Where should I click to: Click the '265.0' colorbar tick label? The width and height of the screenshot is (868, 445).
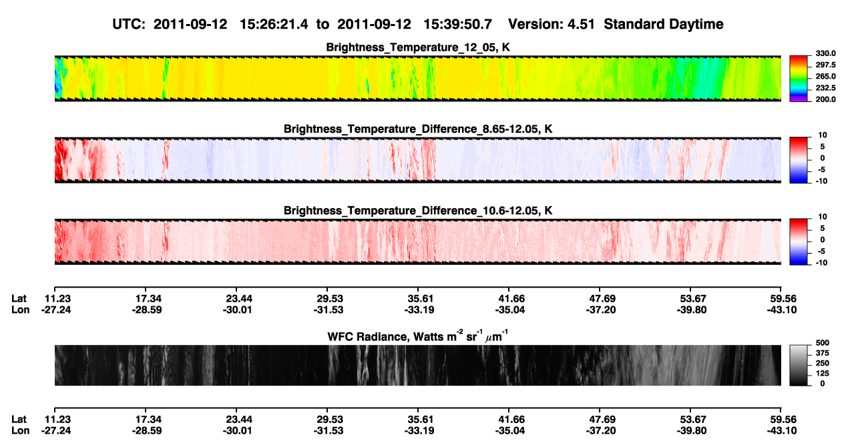point(826,77)
